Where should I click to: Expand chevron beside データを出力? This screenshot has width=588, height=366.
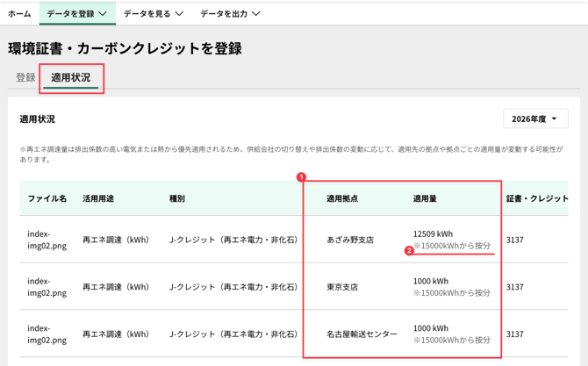point(255,14)
